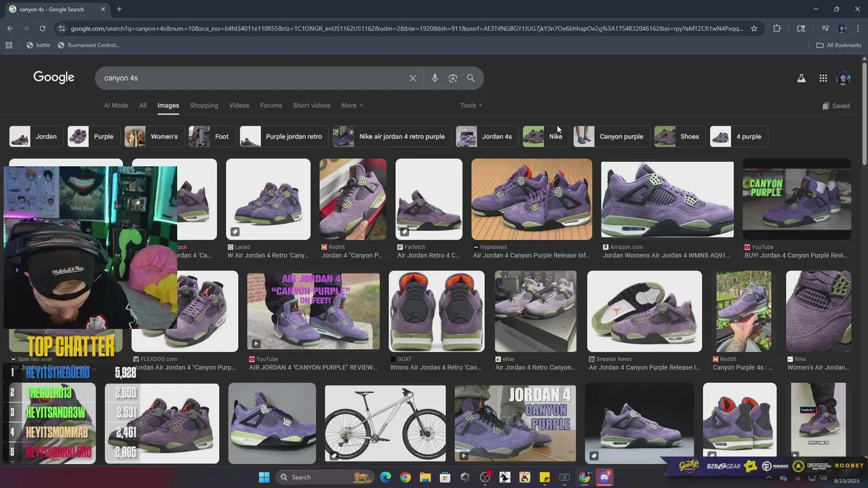Expand the More search categories dropdown

click(352, 105)
